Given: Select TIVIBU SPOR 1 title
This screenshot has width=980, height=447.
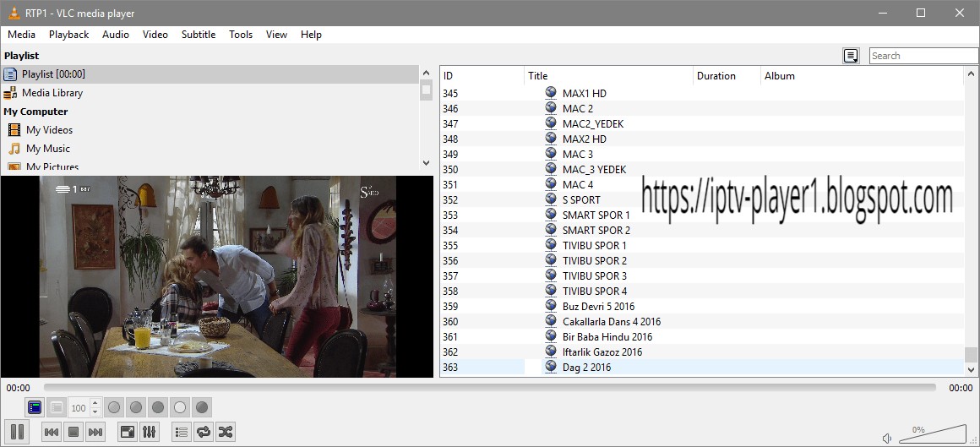Looking at the screenshot, I should 595,246.
